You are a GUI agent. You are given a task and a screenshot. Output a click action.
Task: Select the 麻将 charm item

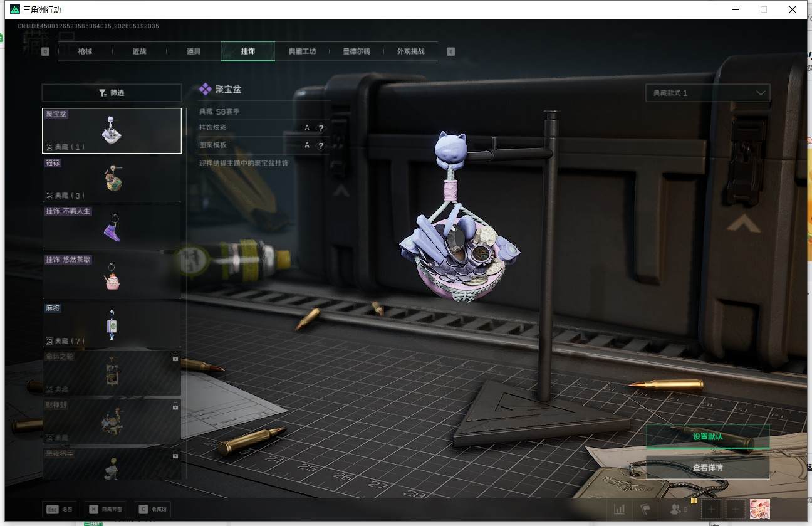tap(112, 325)
